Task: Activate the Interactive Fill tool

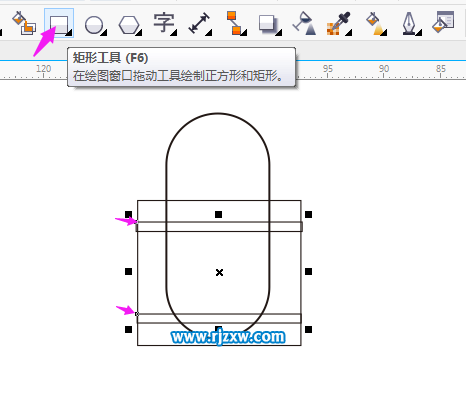Action: (x=375, y=23)
